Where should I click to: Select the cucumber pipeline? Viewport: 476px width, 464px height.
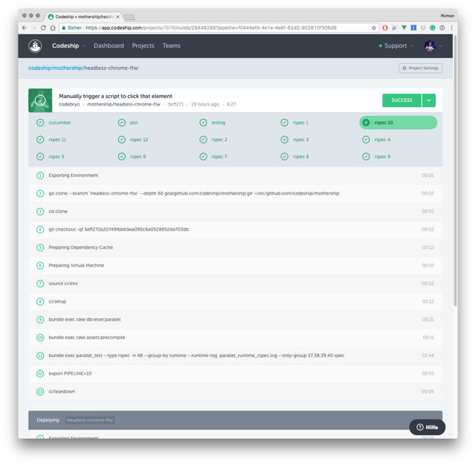point(54,123)
